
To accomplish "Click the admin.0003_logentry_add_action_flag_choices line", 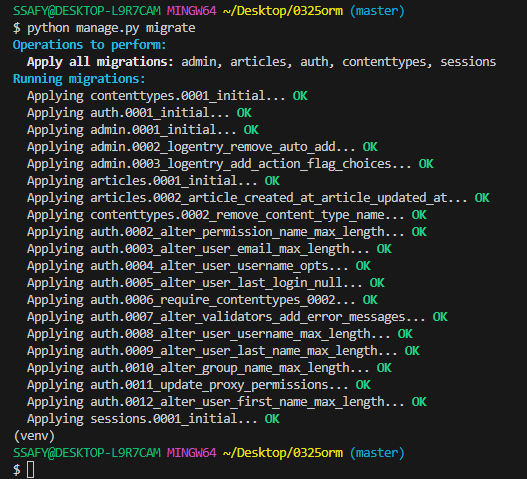I will [x=230, y=164].
